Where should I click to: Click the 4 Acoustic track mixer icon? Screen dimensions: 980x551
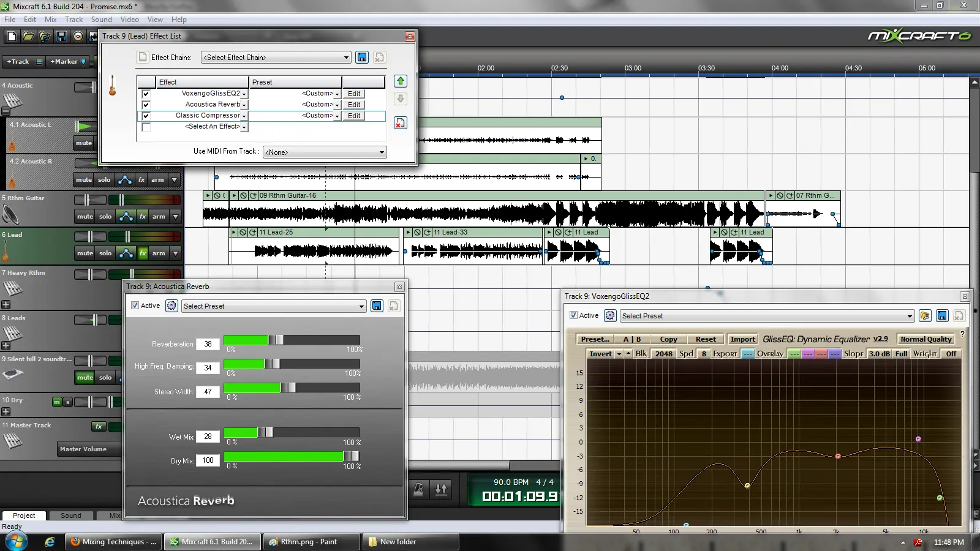pyautogui.click(x=12, y=100)
